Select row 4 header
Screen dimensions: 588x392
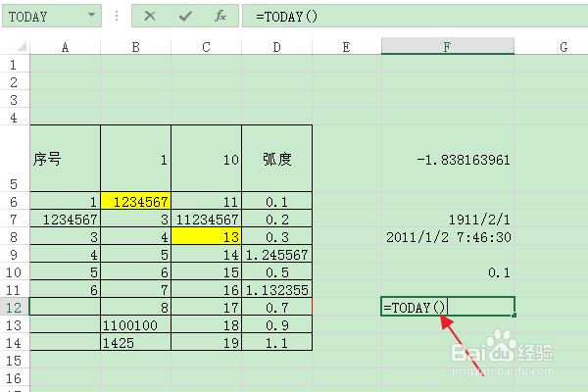[15, 117]
